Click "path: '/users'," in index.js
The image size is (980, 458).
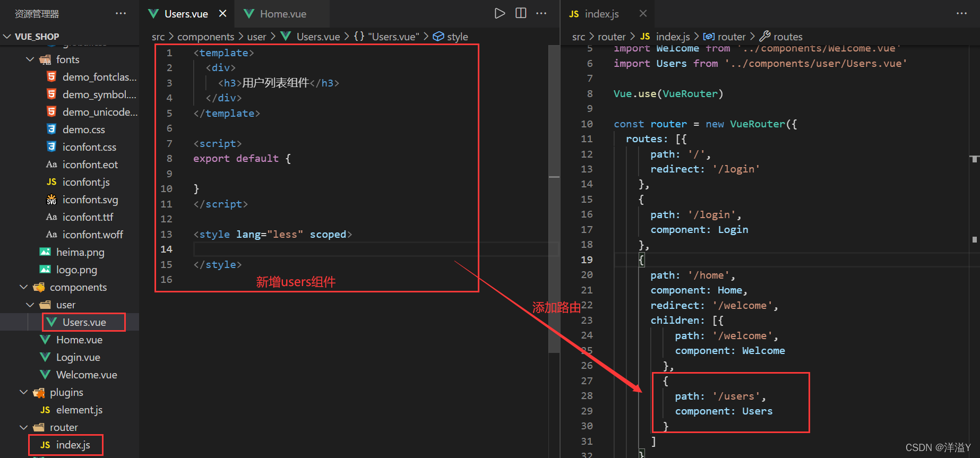[720, 396]
